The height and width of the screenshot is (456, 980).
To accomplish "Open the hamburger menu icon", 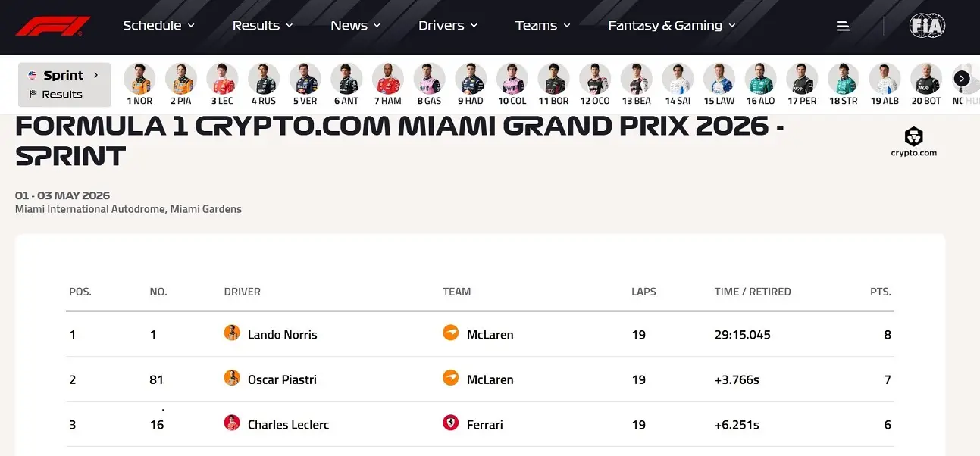I will pyautogui.click(x=843, y=26).
